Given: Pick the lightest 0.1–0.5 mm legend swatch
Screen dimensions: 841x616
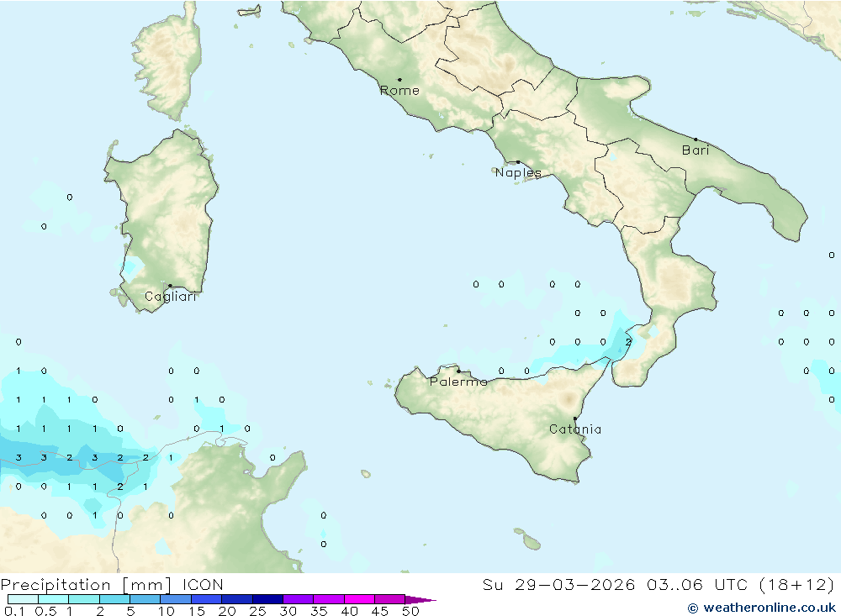Looking at the screenshot, I should (x=23, y=600).
